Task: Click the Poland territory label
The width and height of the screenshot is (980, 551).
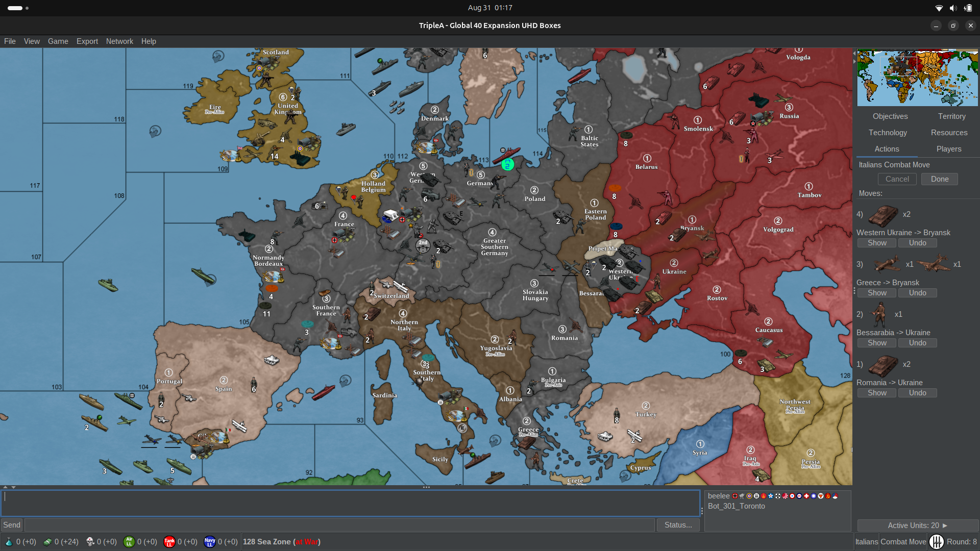Action: [534, 199]
